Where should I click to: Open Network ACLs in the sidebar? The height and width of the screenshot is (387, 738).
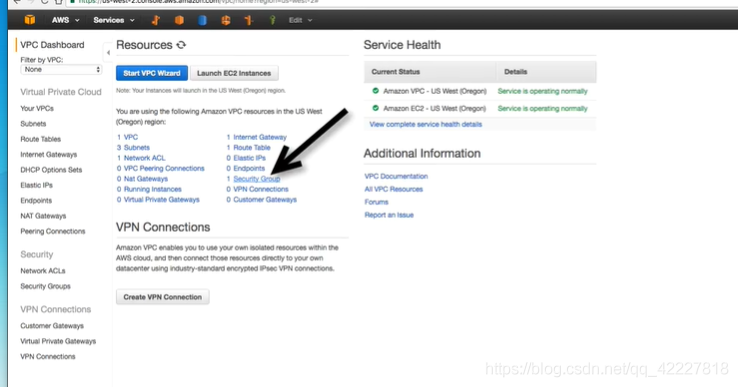[x=42, y=271]
